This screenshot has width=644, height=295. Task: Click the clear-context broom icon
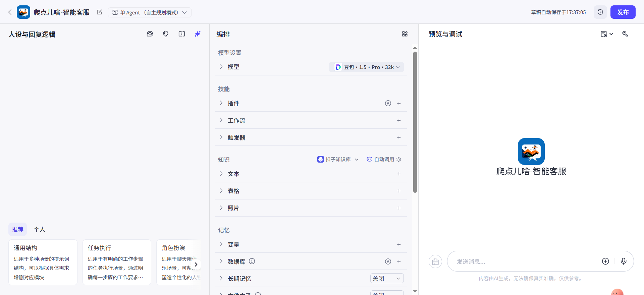tap(435, 261)
